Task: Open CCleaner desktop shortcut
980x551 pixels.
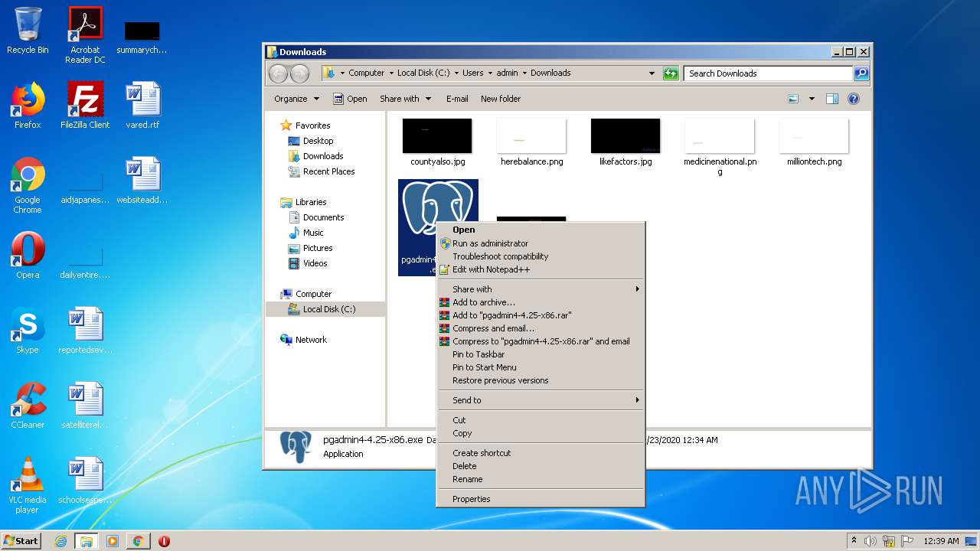Action: tap(28, 406)
